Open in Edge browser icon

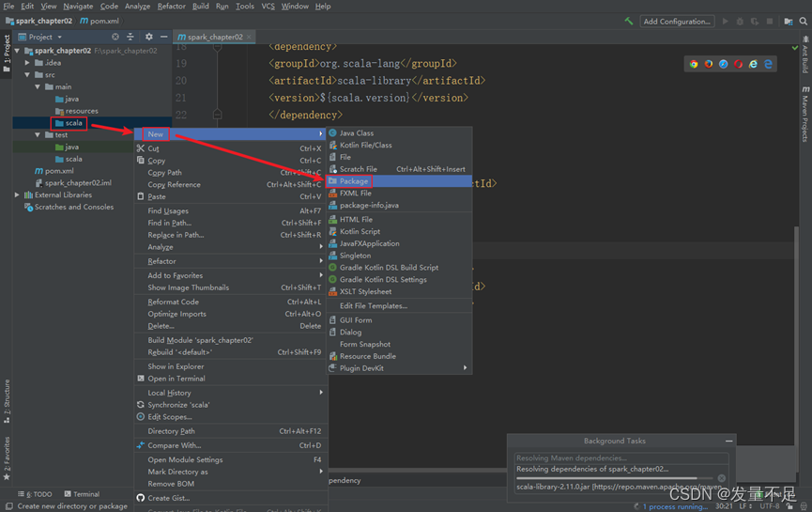coord(768,64)
